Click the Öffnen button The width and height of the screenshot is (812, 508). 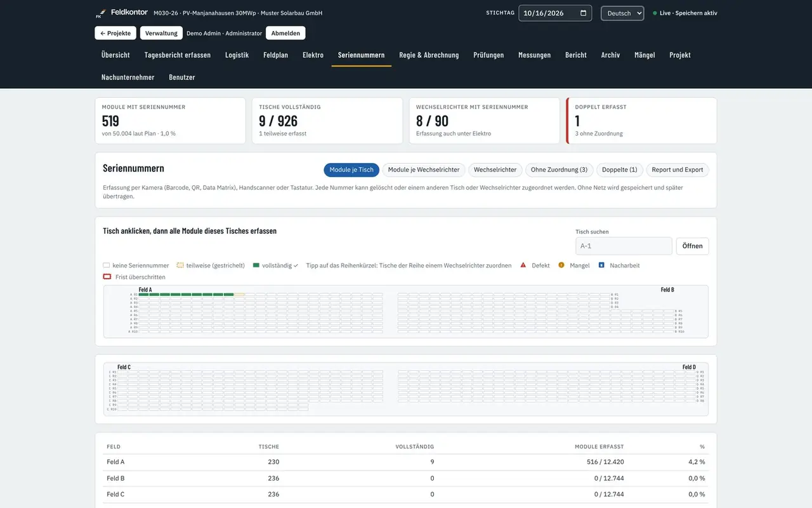[x=692, y=246]
